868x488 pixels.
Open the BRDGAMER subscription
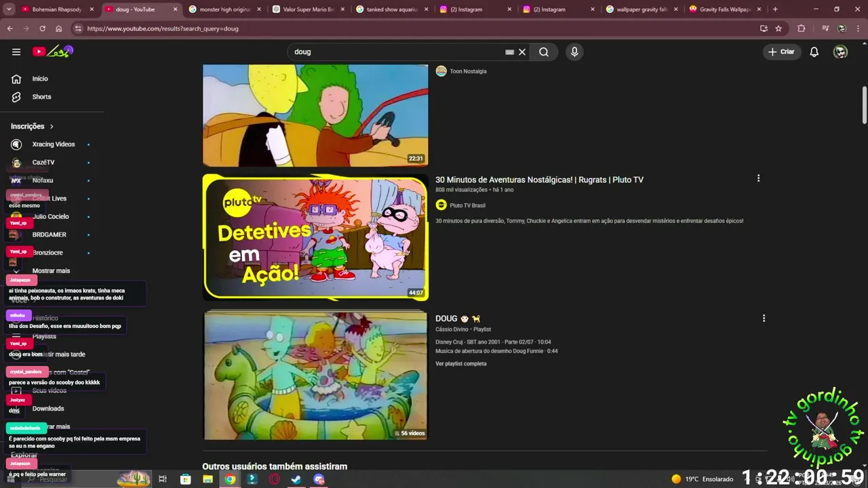pyautogui.click(x=51, y=235)
